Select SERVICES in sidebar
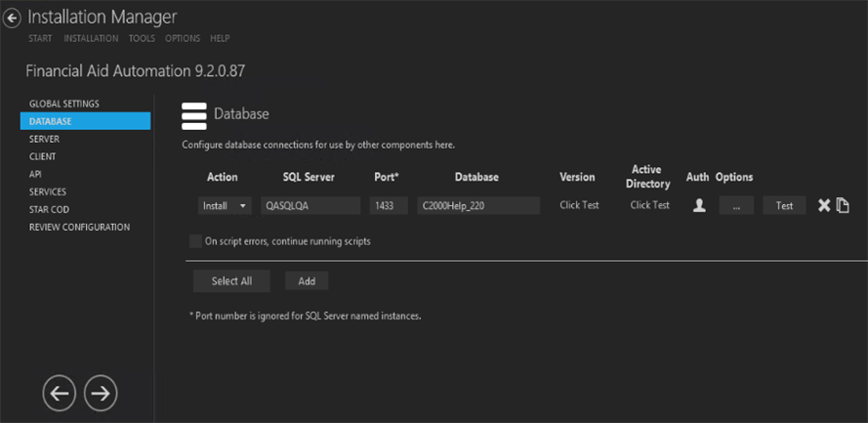 [85, 191]
